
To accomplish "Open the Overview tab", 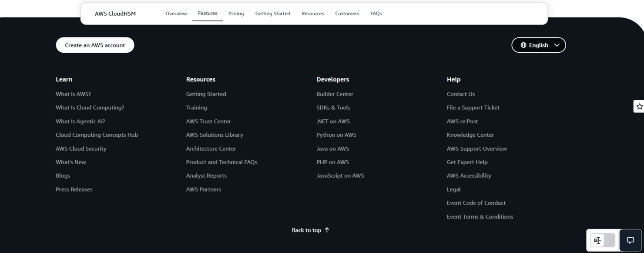I will tap(176, 13).
